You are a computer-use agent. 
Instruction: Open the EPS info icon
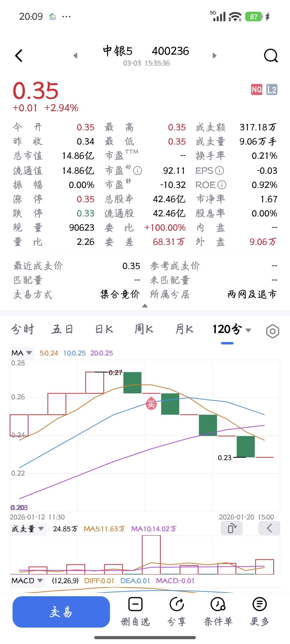(x=219, y=171)
